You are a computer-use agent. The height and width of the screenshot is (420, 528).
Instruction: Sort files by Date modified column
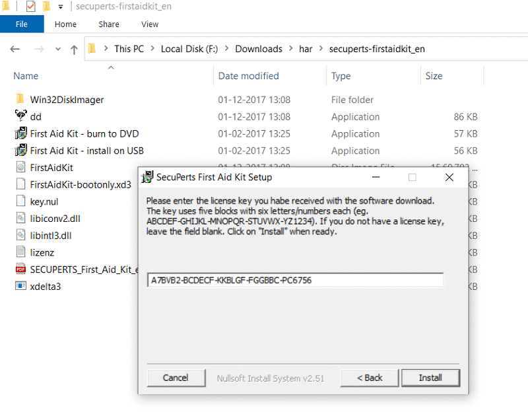point(249,76)
